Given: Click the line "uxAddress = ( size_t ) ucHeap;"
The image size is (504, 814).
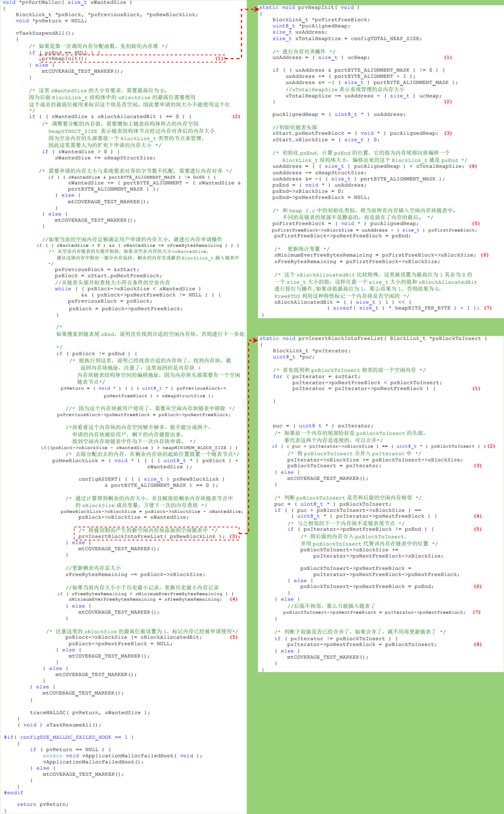Looking at the screenshot, I should coord(321,58).
